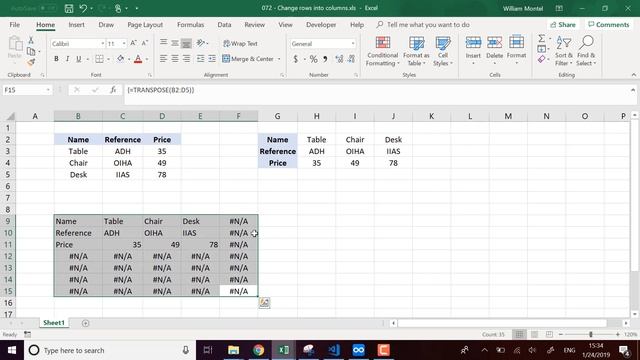Expand the formula bar
The height and width of the screenshot is (360, 640).
(x=633, y=90)
